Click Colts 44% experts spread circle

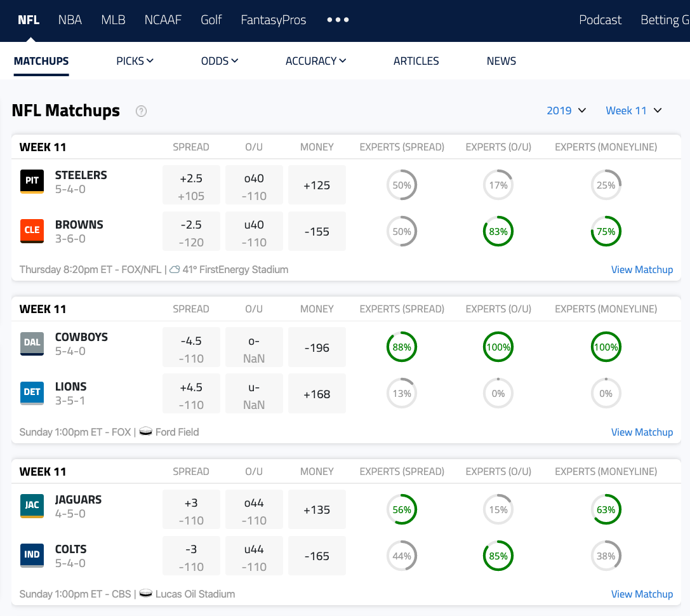402,556
